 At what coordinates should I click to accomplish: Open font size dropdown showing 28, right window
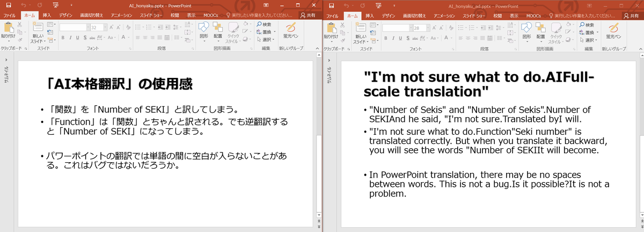[x=429, y=28]
